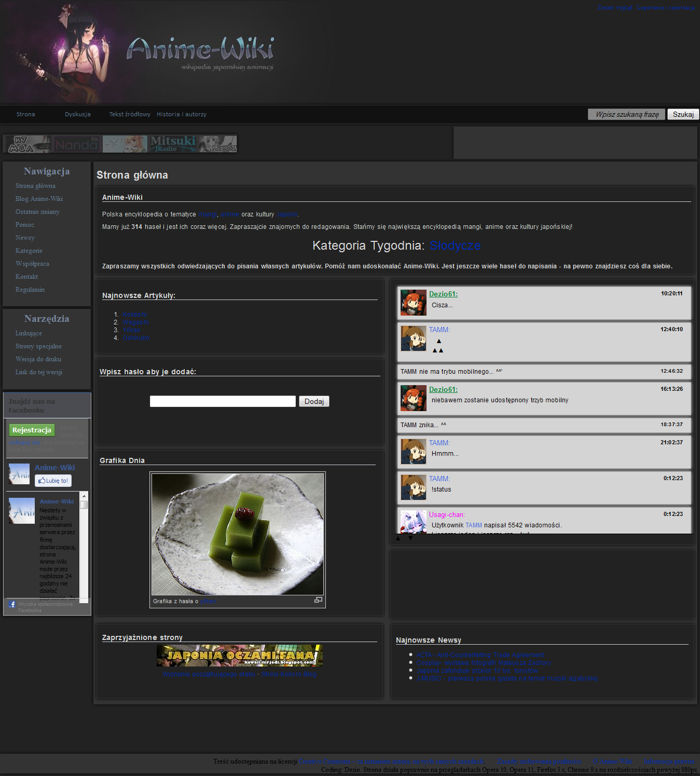This screenshot has height=776, width=700.
Task: Click Dezio61 username on Cisza message
Action: (443, 294)
